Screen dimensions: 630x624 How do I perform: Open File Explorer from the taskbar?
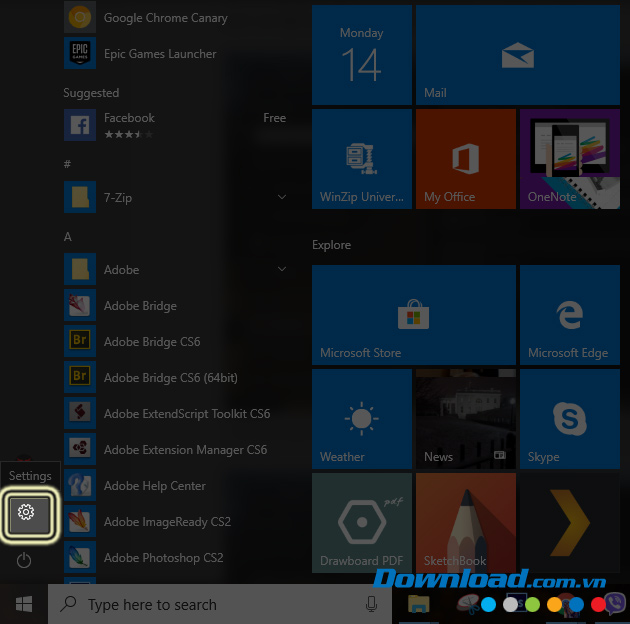coord(419,604)
